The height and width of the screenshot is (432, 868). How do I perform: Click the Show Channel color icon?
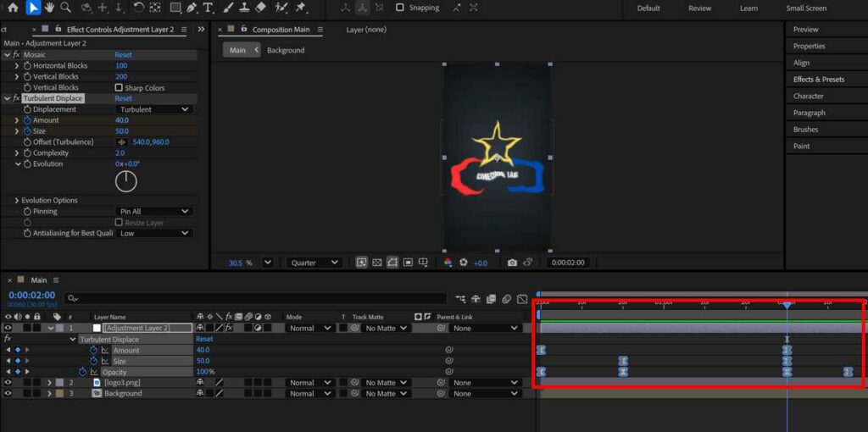(448, 263)
